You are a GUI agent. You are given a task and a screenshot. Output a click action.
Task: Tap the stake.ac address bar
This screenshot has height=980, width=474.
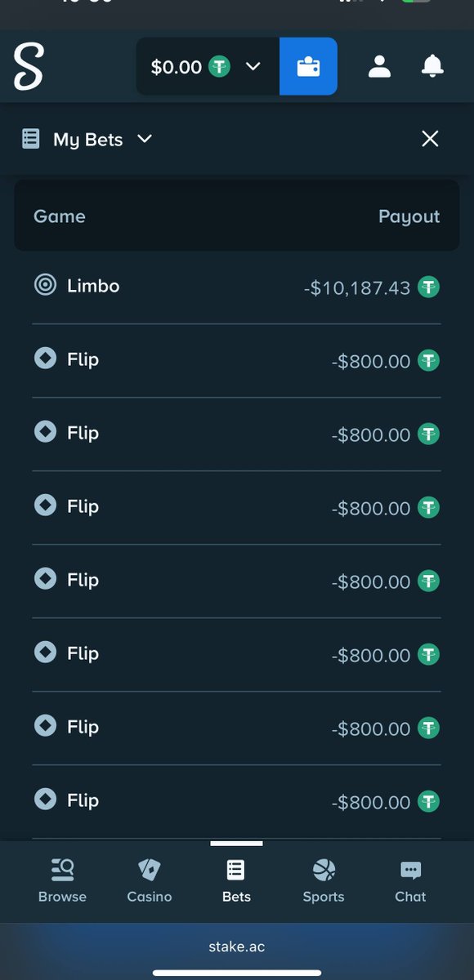pyautogui.click(x=236, y=947)
